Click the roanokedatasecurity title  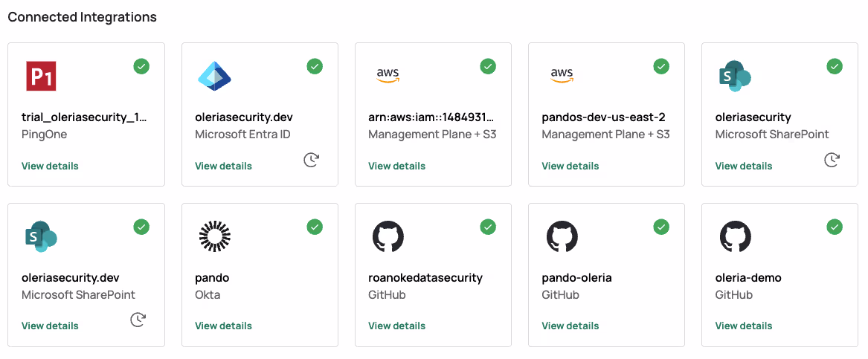tap(425, 278)
